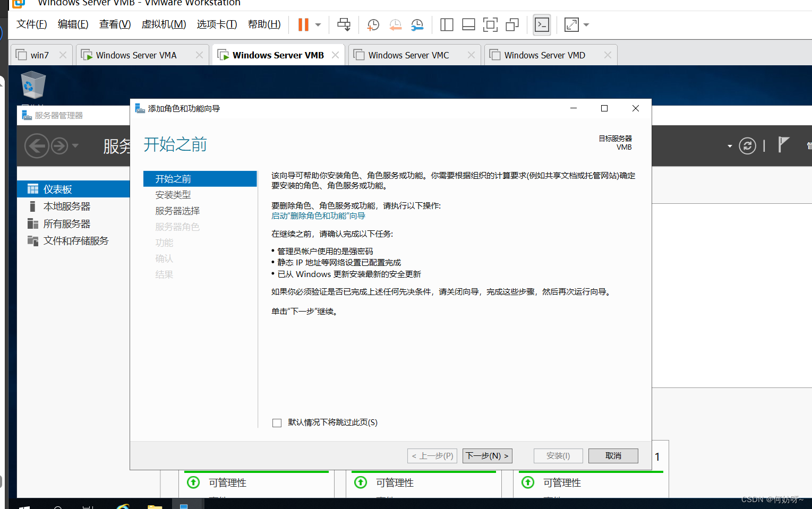Open the stretch guest display dropdown
This screenshot has width=812, height=509.
coord(586,25)
